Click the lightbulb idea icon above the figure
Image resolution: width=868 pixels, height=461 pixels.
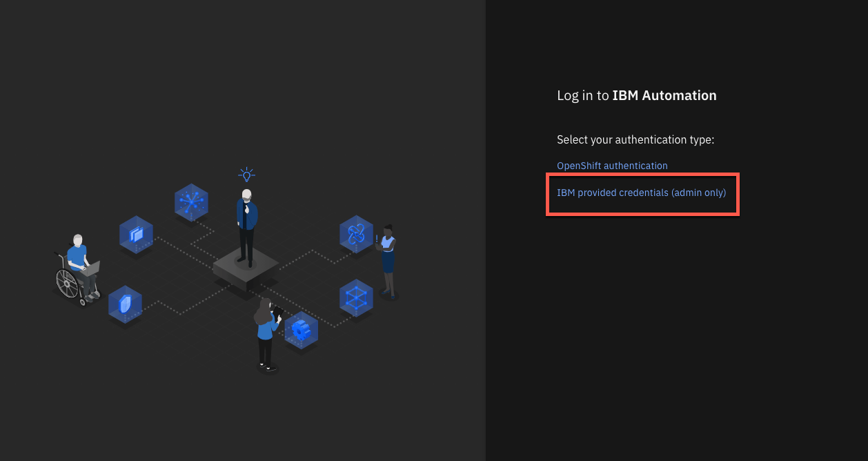click(x=246, y=174)
